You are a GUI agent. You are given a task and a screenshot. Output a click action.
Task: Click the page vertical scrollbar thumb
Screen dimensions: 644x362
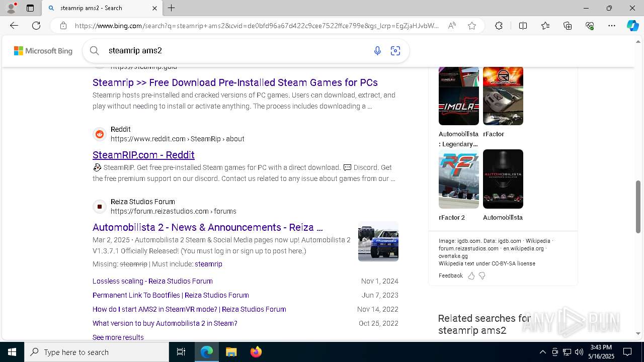638,206
